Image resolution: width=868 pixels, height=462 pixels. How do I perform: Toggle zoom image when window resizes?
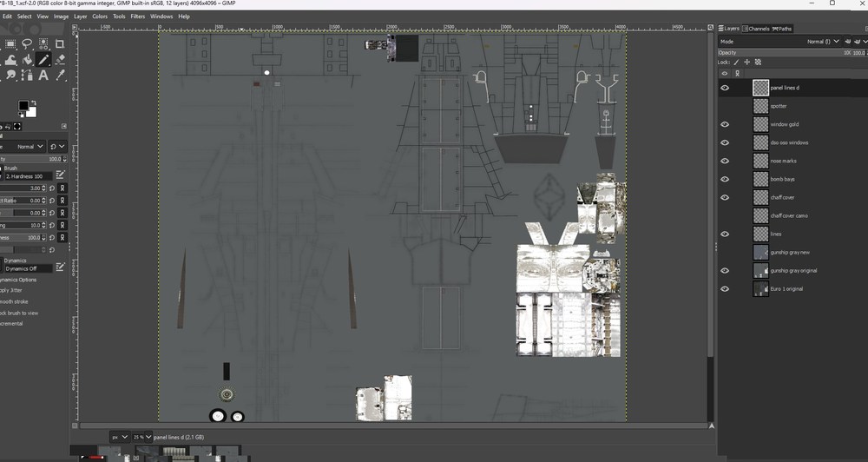point(710,27)
